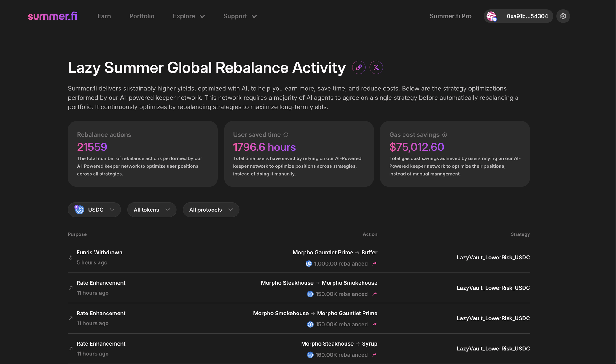Go to the Earn page
This screenshot has width=616, height=364.
104,16
